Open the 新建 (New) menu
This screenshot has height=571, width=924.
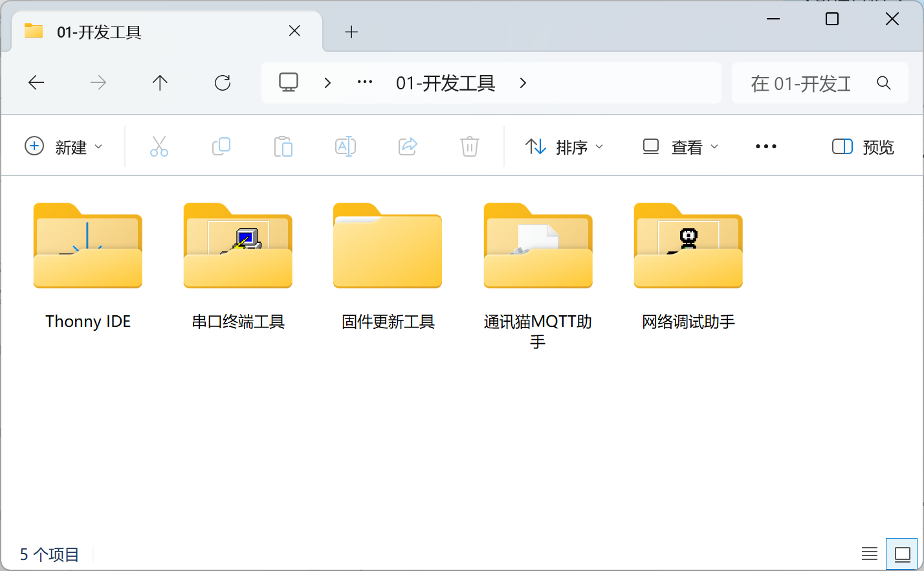(63, 146)
